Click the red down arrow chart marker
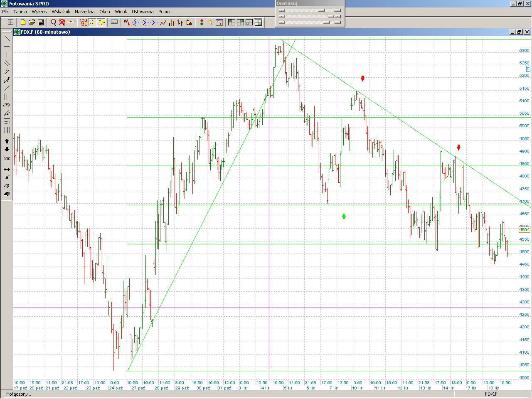Image resolution: width=532 pixels, height=399 pixels. 362,78
